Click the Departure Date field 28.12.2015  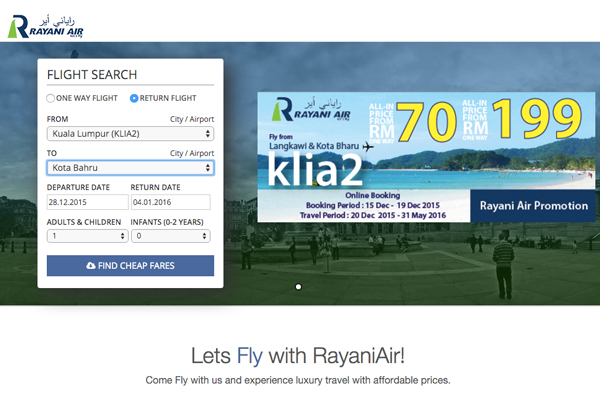coord(88,202)
